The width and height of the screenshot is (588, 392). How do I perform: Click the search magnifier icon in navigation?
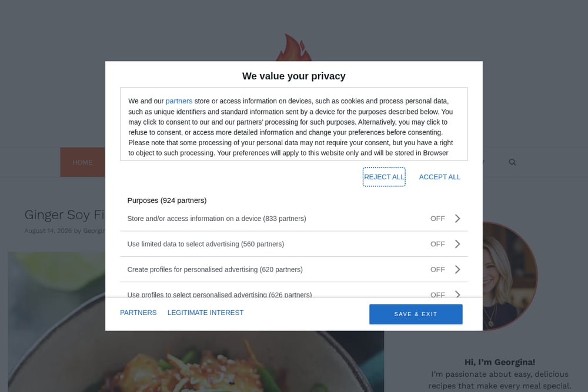512,162
